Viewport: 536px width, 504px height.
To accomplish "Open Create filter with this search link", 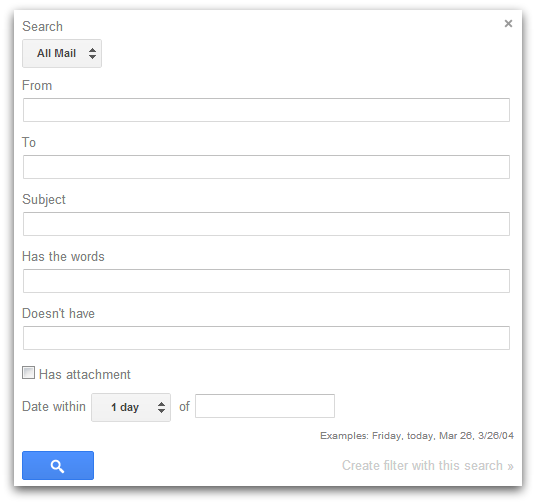I will tap(428, 466).
